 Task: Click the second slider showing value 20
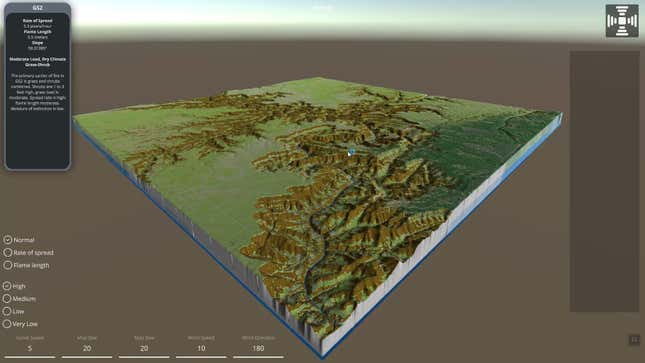(144, 357)
